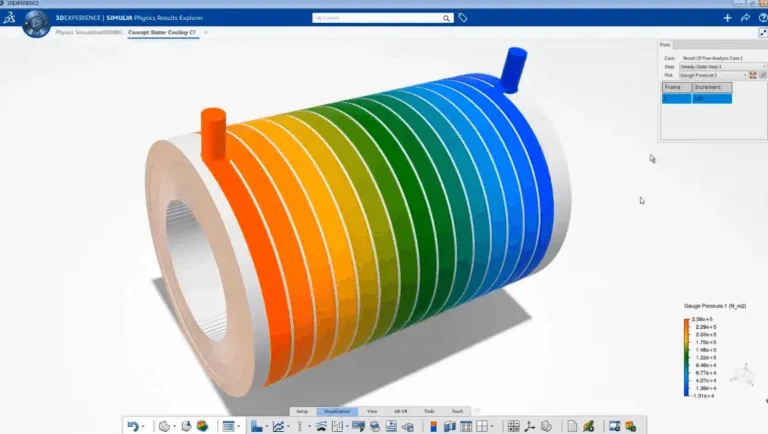
Task: Click the orange-blue material display icon
Action: click(x=433, y=426)
